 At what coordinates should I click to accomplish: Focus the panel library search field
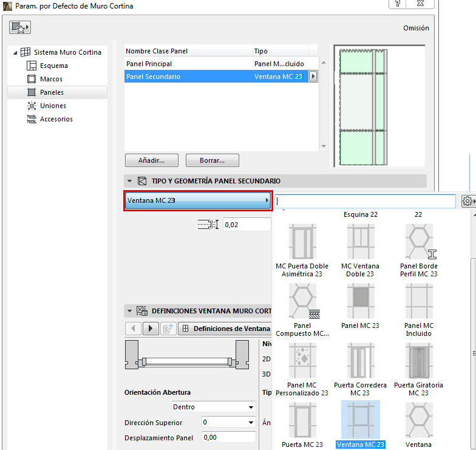(x=365, y=202)
